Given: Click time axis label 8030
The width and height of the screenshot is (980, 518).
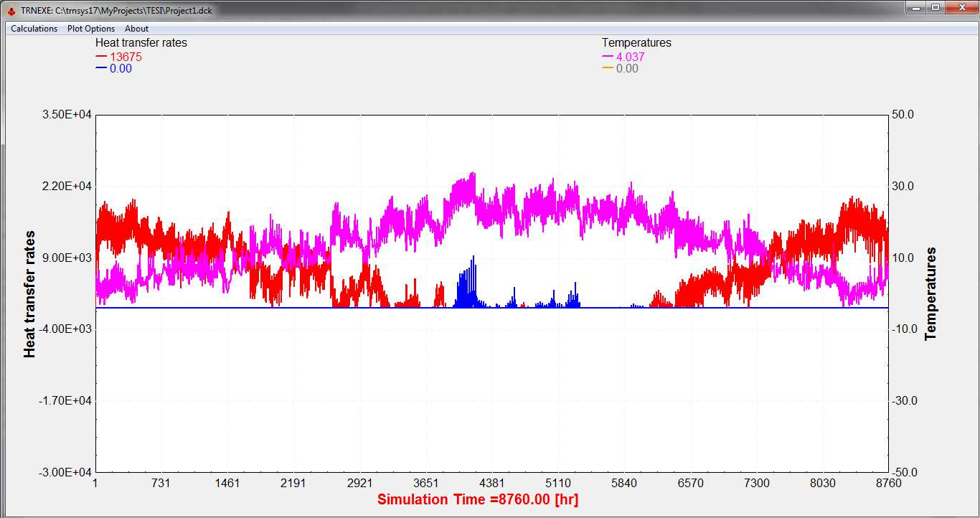Looking at the screenshot, I should coord(823,484).
